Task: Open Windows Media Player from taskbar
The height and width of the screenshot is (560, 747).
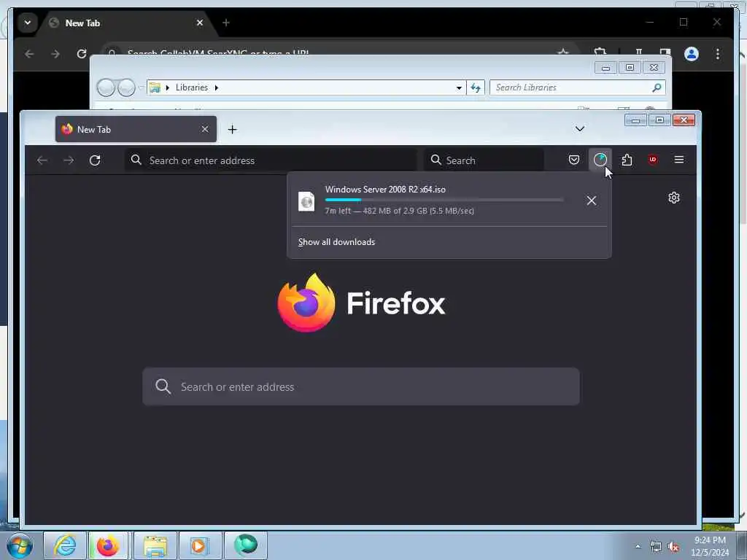Action: [x=199, y=545]
